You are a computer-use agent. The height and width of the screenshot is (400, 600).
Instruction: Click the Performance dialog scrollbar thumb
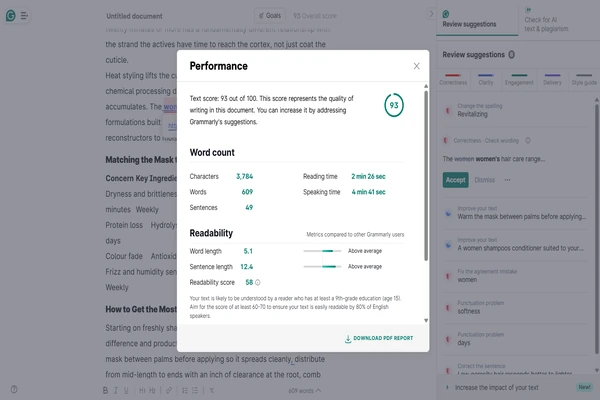[x=426, y=175]
